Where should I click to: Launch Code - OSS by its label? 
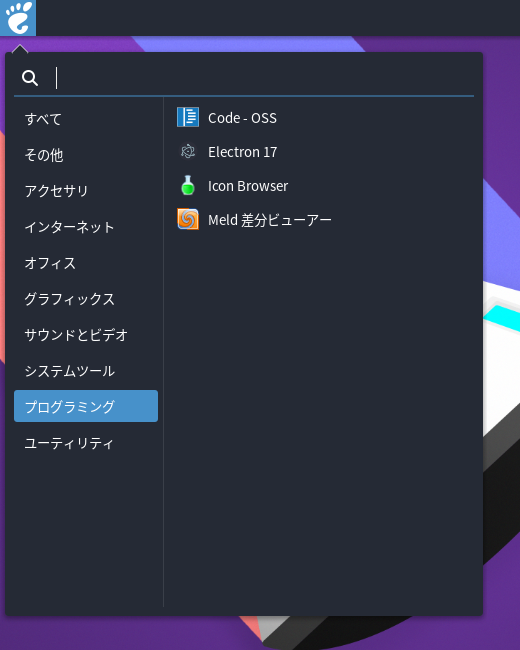point(242,118)
